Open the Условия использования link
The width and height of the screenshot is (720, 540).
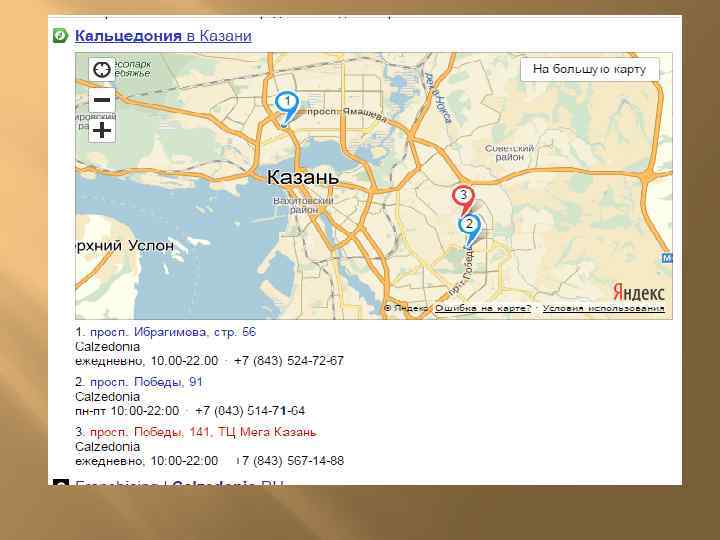click(603, 308)
